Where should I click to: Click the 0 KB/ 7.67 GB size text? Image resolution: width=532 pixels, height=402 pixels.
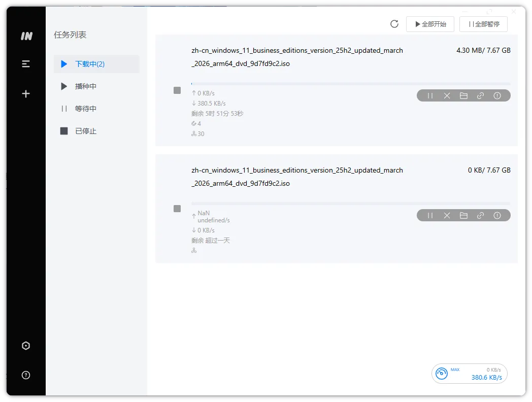click(489, 170)
